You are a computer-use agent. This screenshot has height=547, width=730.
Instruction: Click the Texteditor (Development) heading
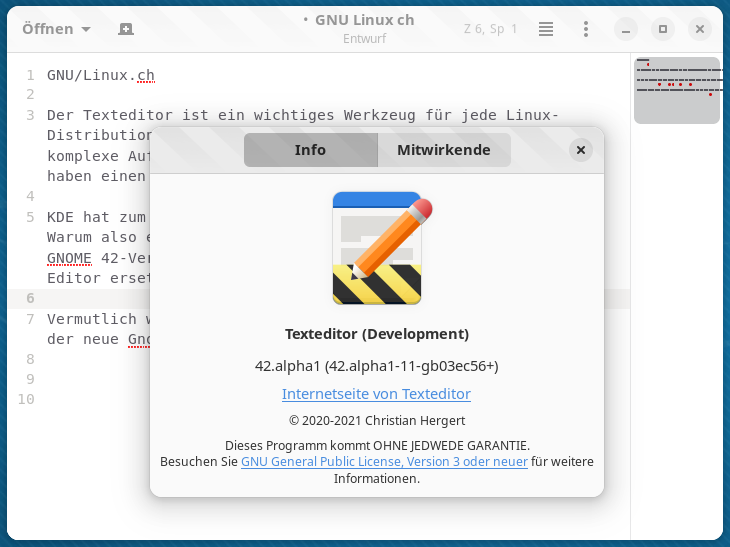(x=377, y=334)
